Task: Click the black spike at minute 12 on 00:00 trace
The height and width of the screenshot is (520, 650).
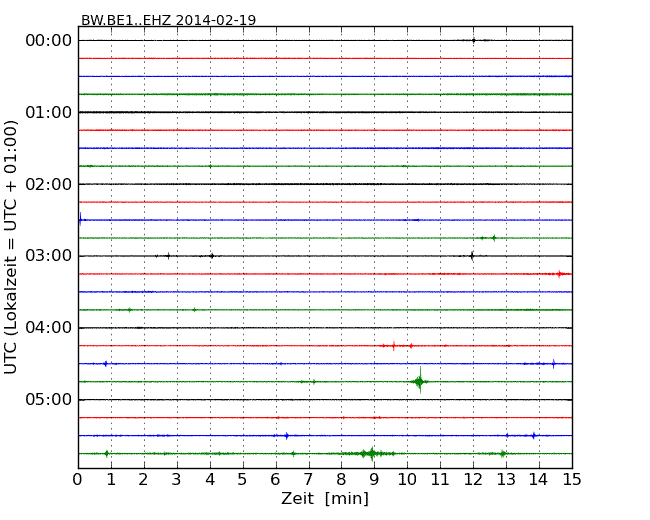Action: [x=473, y=41]
